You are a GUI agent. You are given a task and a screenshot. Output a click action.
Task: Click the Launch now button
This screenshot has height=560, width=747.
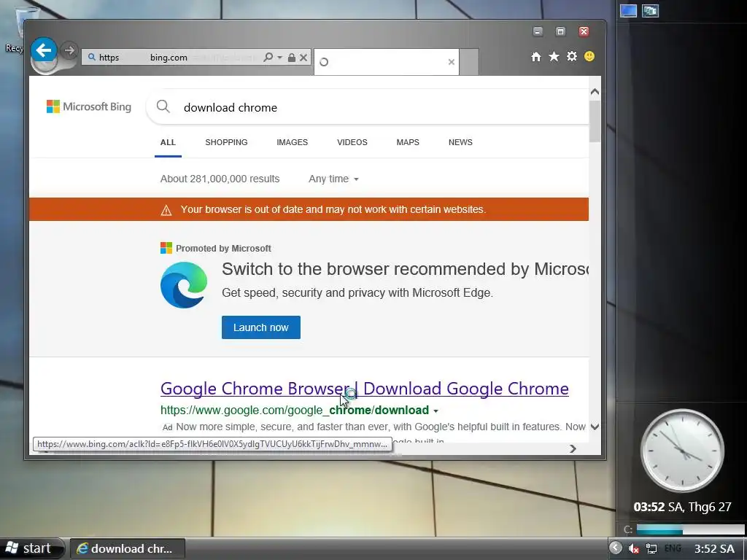coord(261,327)
